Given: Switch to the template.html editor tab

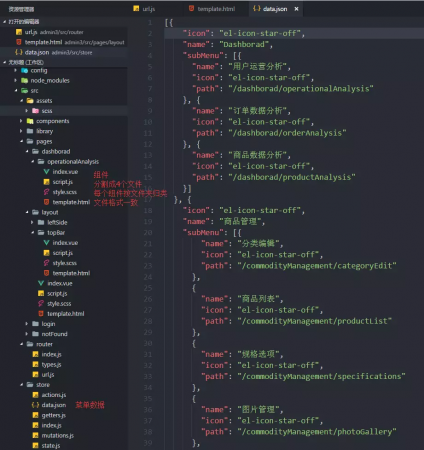Looking at the screenshot, I should pyautogui.click(x=212, y=9).
